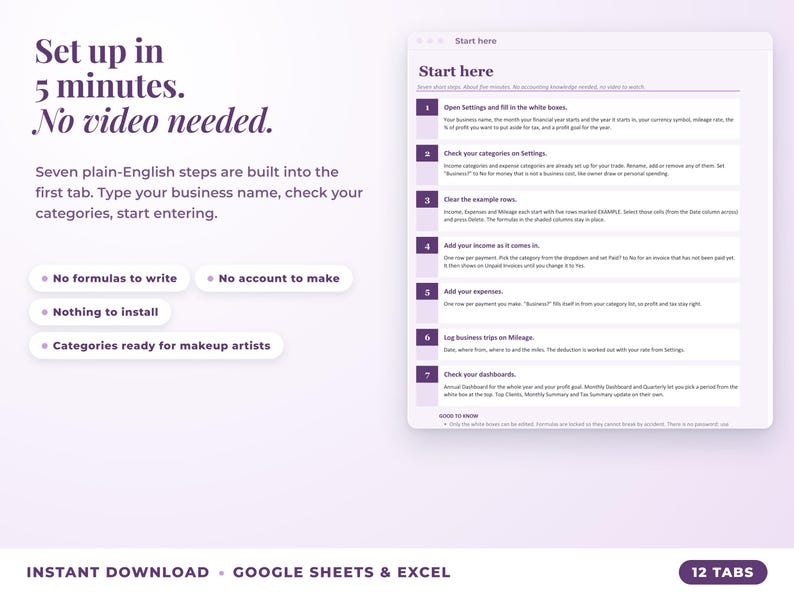
Task: Click 'Log business trips on Mileage.' title
Action: pyautogui.click(x=489, y=337)
